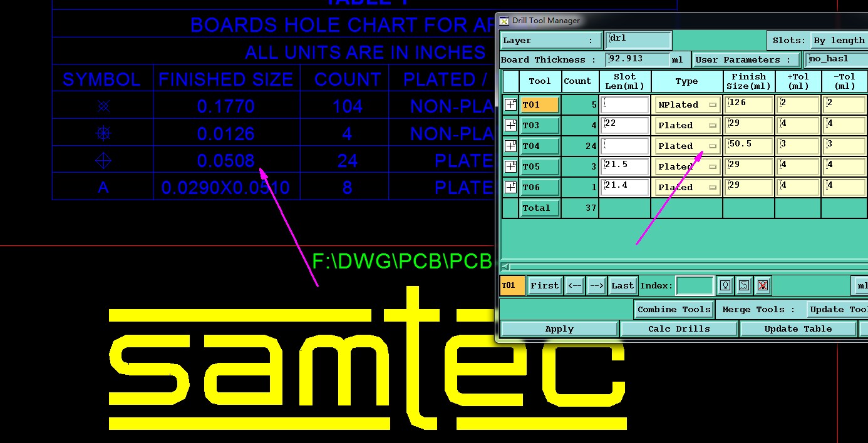868x443 pixels.
Task: Click the previous tool arrow button
Action: [x=574, y=285]
